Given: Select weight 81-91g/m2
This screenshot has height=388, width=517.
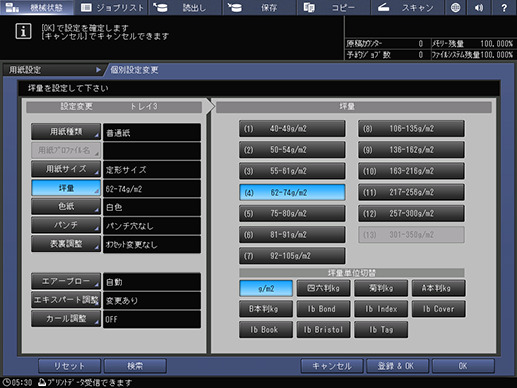Looking at the screenshot, I should pyautogui.click(x=292, y=235).
